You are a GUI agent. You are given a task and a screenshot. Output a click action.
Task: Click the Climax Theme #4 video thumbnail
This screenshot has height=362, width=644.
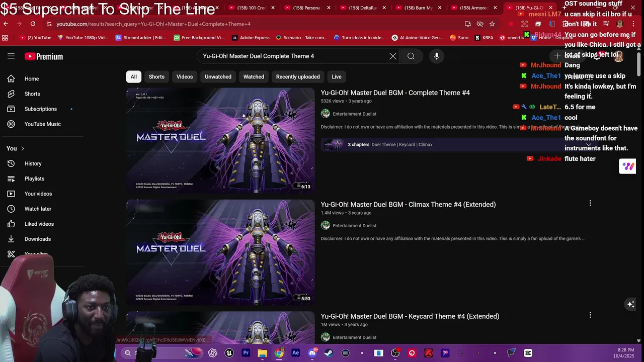[x=220, y=252]
